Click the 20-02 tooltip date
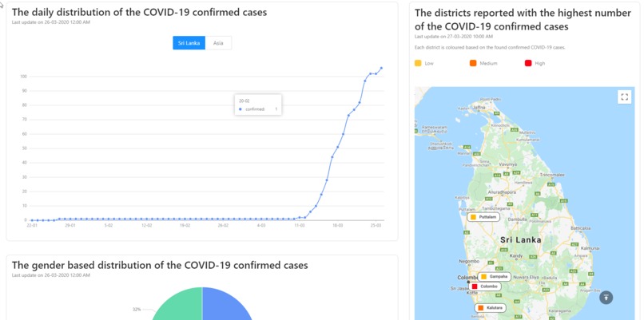Image resolution: width=644 pixels, height=320 pixels. (x=244, y=101)
